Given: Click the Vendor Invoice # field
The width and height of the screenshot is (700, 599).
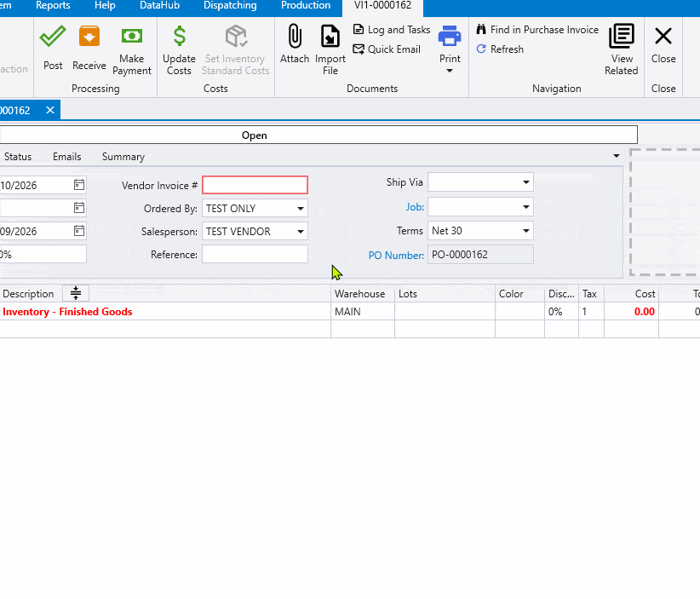Looking at the screenshot, I should [x=255, y=185].
